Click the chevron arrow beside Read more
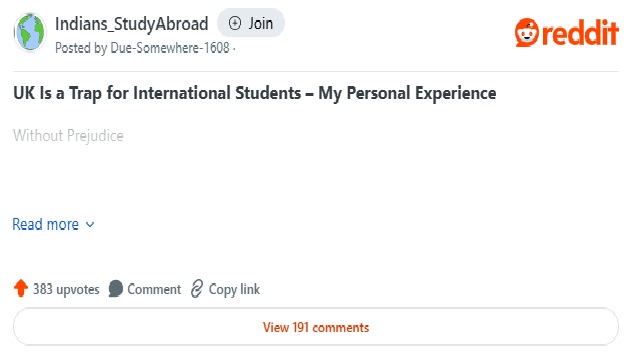The height and width of the screenshot is (361, 631). (90, 225)
